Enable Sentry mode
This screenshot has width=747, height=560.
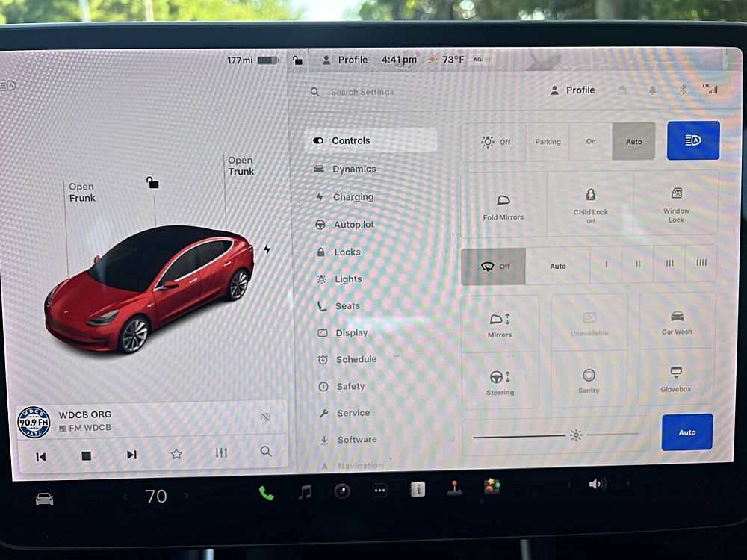tap(589, 379)
